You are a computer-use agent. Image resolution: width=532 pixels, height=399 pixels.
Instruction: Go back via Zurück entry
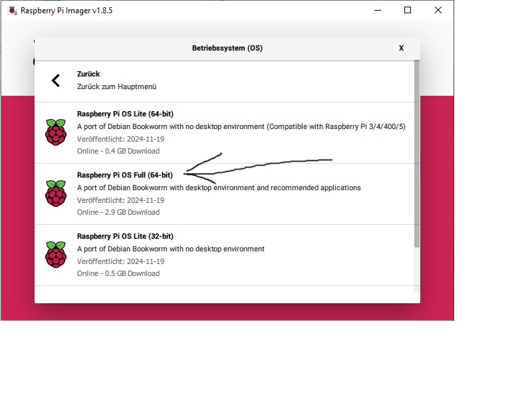coord(224,81)
